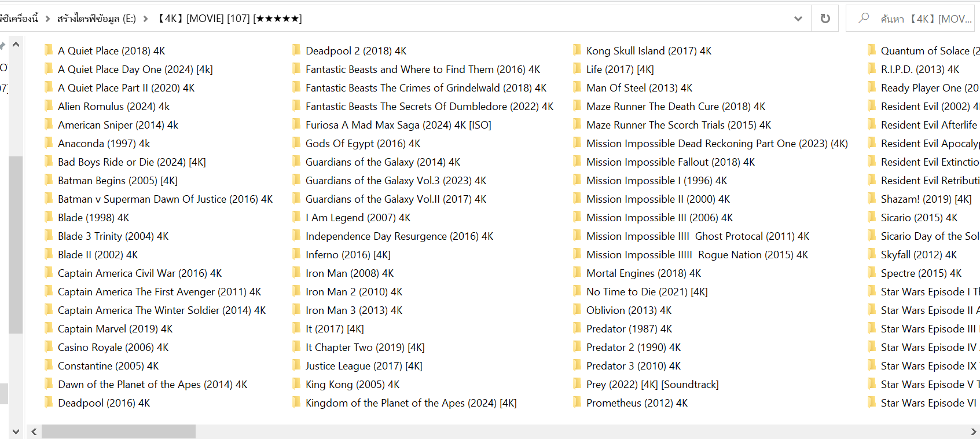Select the folder icon of Alien Romulus (2024) 4k
Viewport: 980px width, 439px height.
coord(49,106)
